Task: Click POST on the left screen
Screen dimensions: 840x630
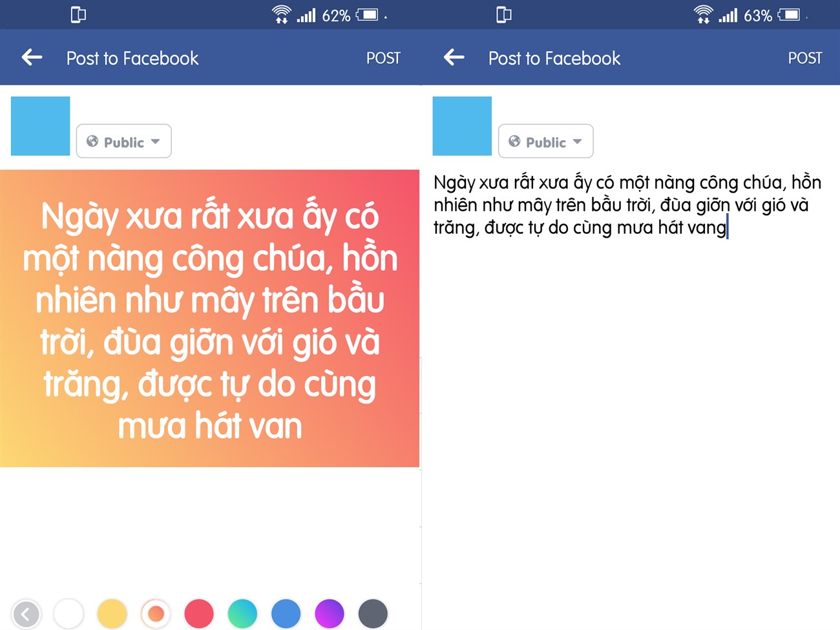Action: click(x=383, y=58)
